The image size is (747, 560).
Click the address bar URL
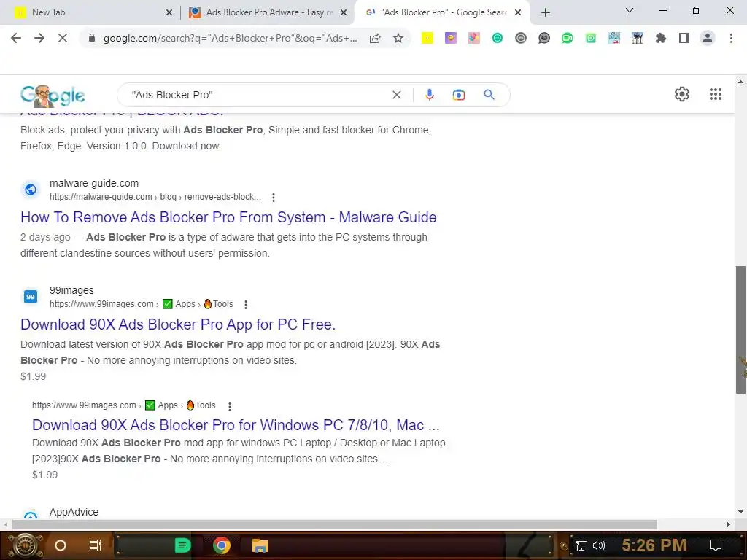click(231, 38)
